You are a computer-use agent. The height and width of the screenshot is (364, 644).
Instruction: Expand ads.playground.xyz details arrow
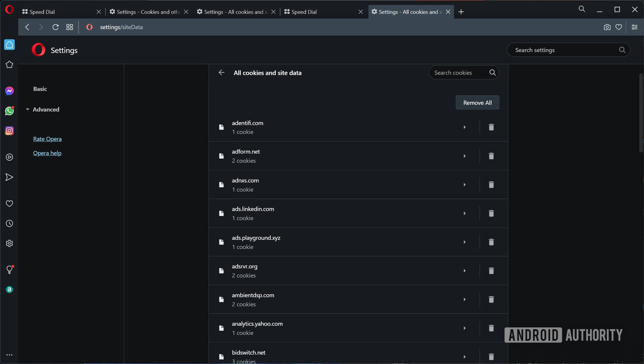pos(465,242)
